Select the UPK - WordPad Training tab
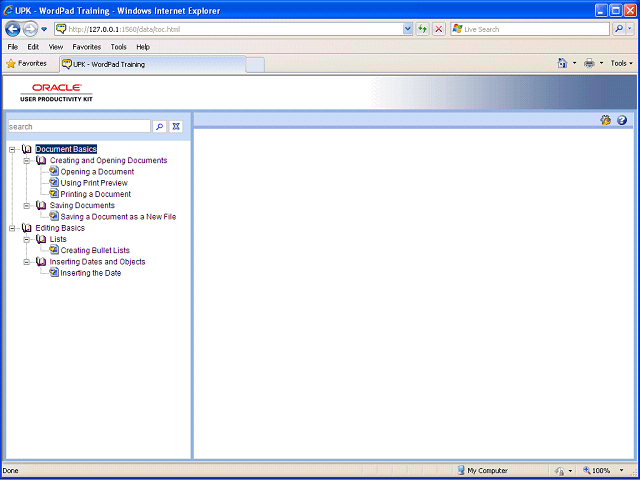Viewport: 640px width, 480px height. click(x=153, y=64)
